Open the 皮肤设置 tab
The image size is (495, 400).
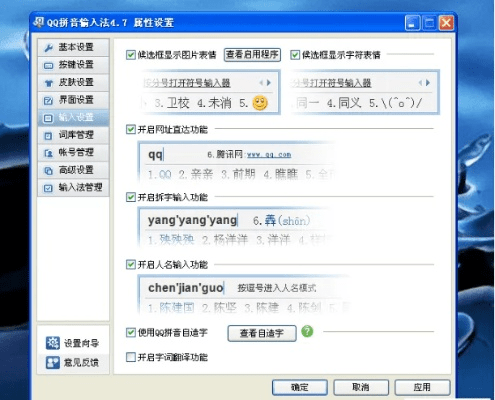[x=73, y=82]
